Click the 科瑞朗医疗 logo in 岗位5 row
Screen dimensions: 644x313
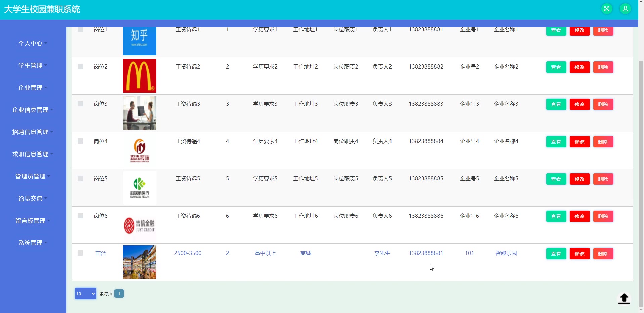140,188
